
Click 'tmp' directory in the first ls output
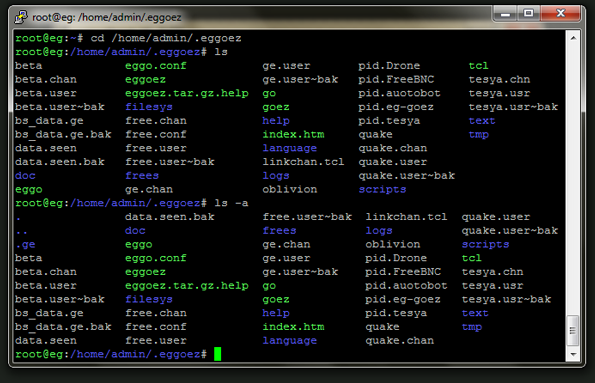pyautogui.click(x=479, y=135)
